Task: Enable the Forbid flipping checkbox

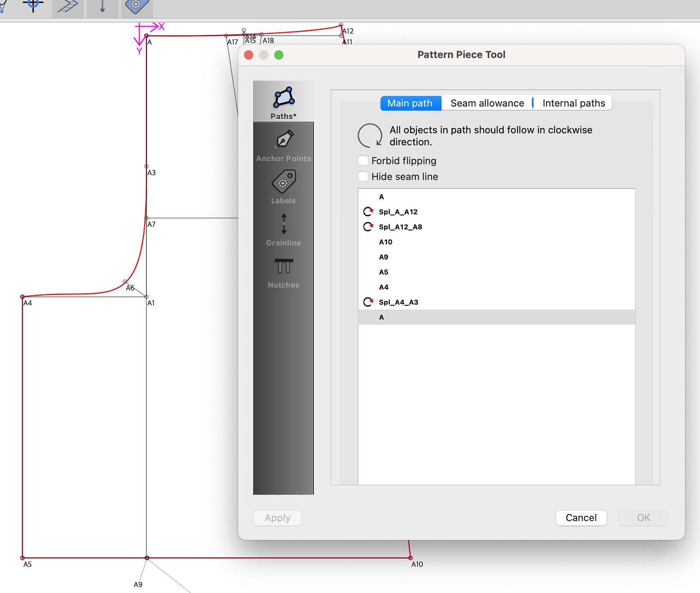Action: pyautogui.click(x=363, y=160)
